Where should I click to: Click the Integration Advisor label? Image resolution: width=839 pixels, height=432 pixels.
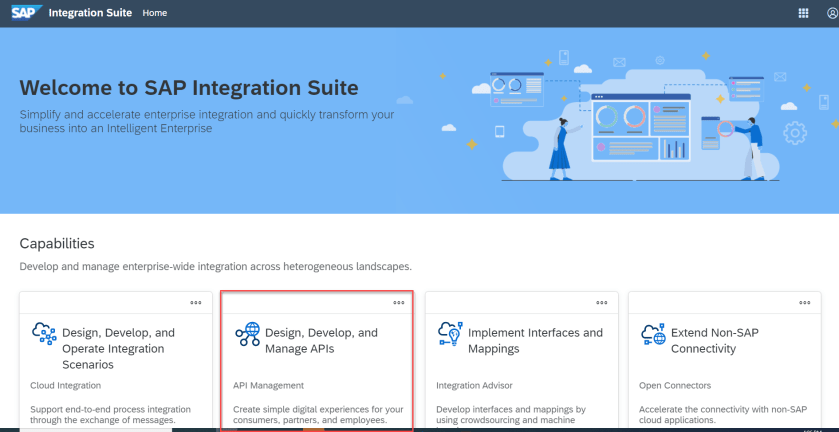[474, 385]
